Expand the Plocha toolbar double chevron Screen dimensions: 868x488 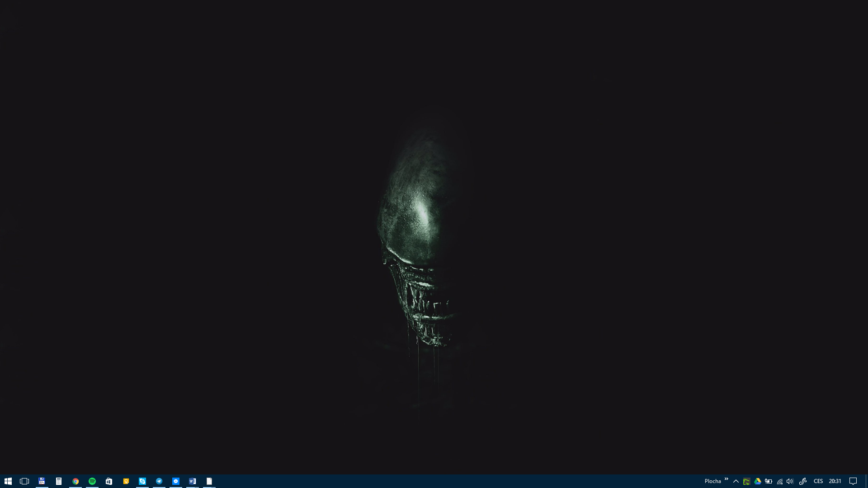pos(726,479)
